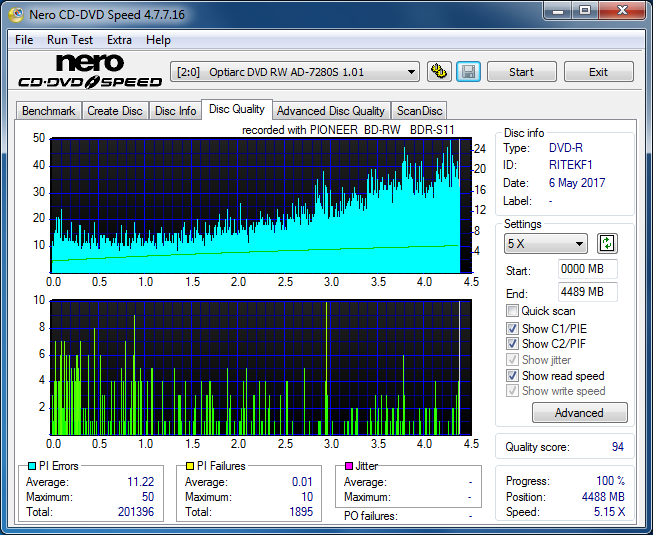Switch to the Benchmark tab
Image resolution: width=653 pixels, height=535 pixels.
[x=49, y=111]
